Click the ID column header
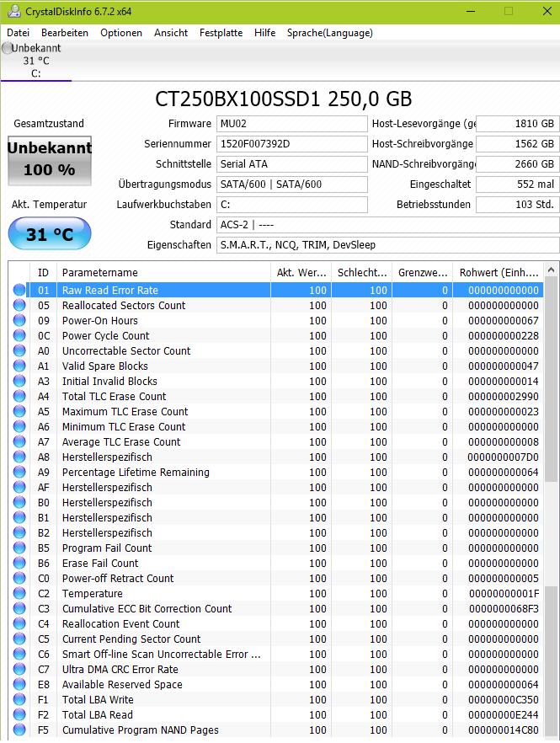560x743 pixels. point(43,272)
